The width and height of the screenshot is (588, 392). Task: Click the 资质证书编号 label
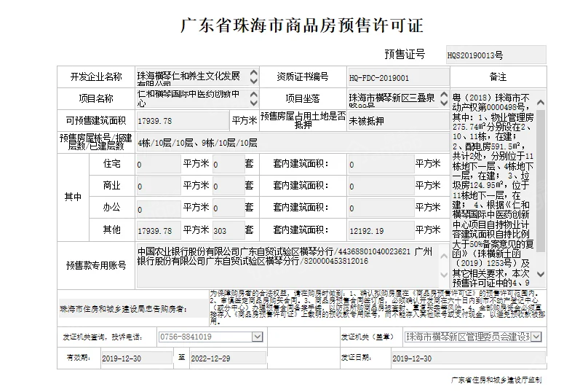coord(303,77)
